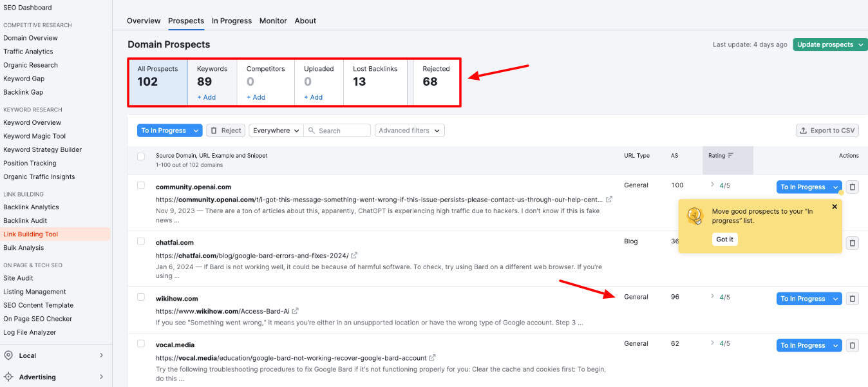Click the trash icon for vocal.media row
This screenshot has height=387, width=868.
point(852,345)
